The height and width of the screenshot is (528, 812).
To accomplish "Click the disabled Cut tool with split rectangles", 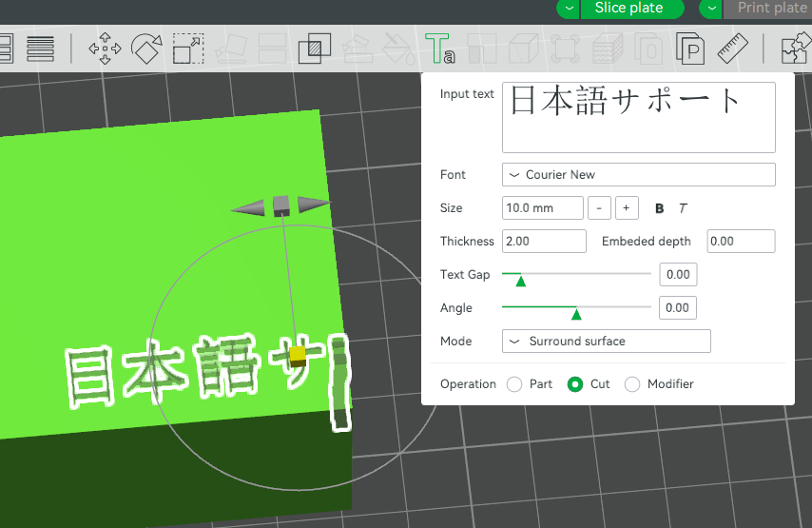I will pyautogui.click(x=272, y=49).
